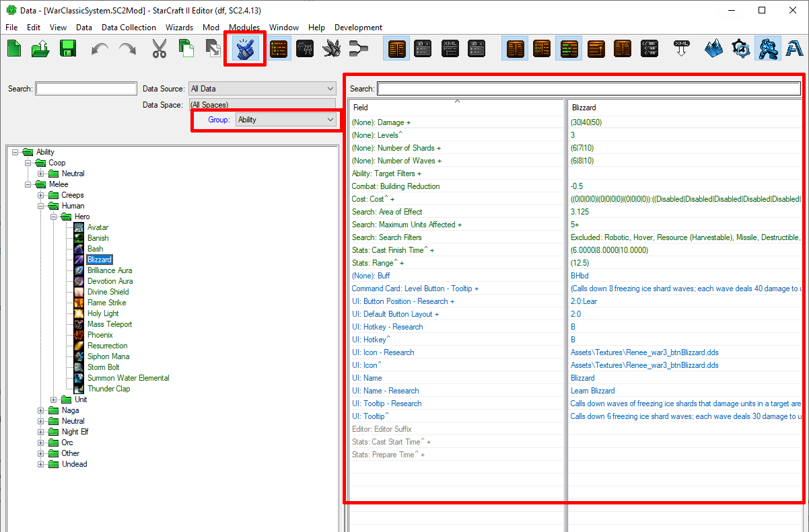Focus the right panel Search field
809x532 pixels.
(x=589, y=89)
